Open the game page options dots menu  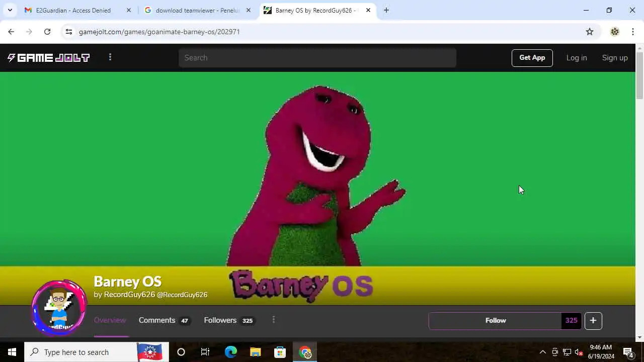point(274,320)
